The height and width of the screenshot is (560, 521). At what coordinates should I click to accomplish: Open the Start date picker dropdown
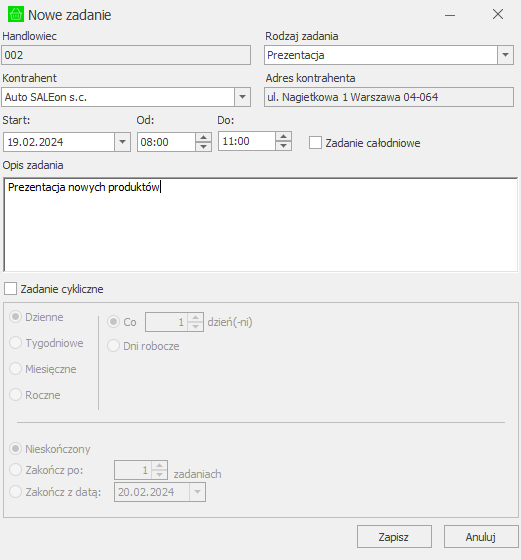[122, 142]
